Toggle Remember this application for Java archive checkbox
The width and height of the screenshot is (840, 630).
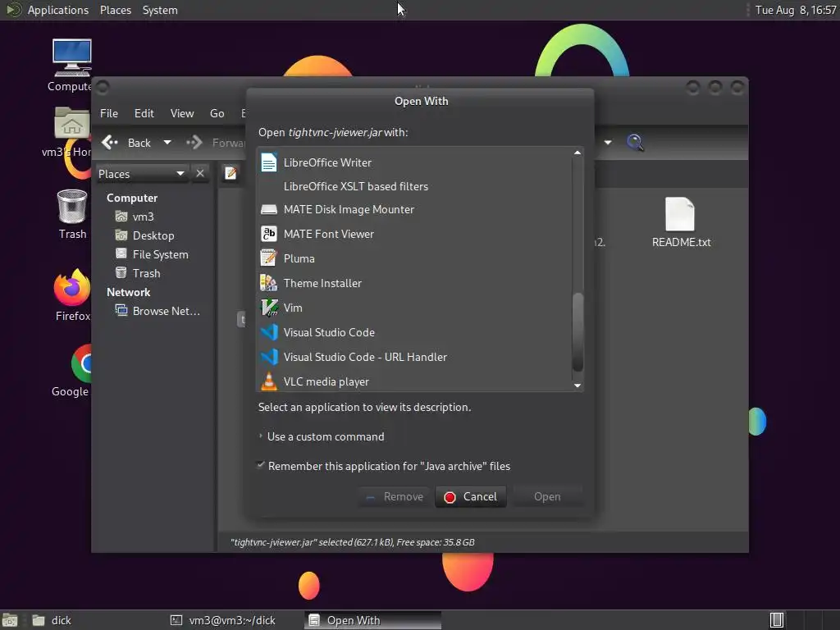[261, 465]
